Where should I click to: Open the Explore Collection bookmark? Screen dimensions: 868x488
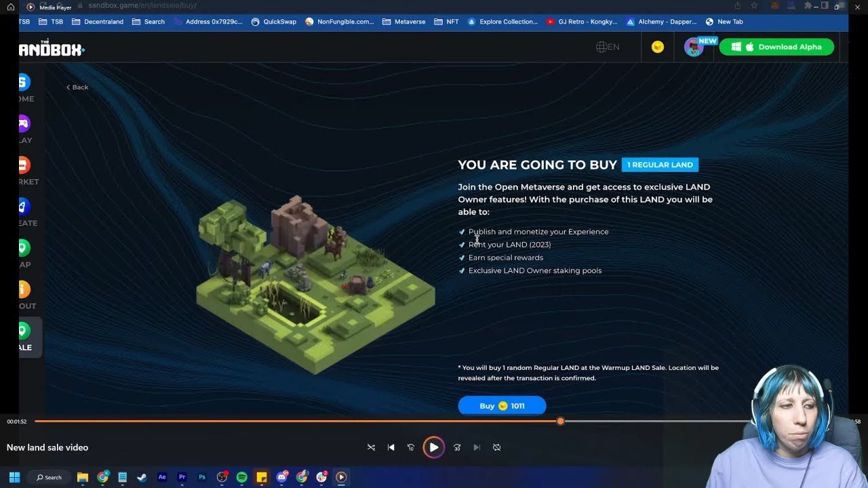point(502,22)
